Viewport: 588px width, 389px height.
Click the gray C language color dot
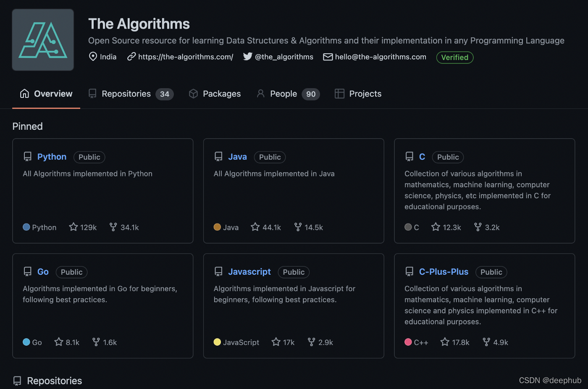pos(408,227)
